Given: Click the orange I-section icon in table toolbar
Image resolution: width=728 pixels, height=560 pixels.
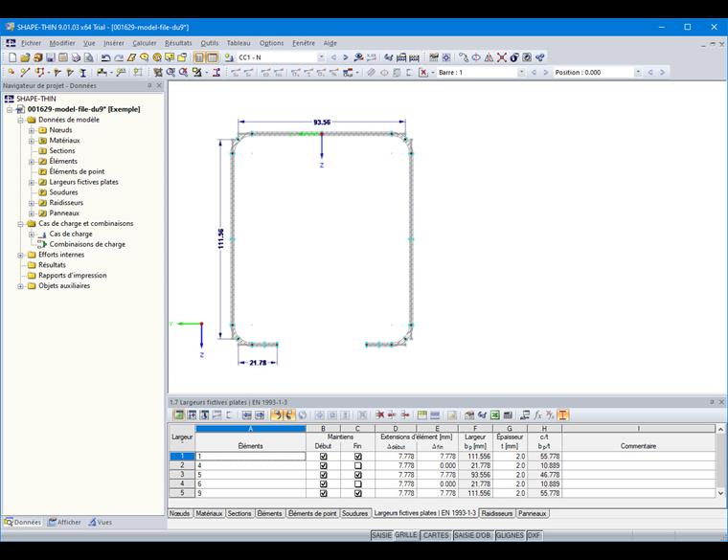Looking at the screenshot, I should pos(562,415).
